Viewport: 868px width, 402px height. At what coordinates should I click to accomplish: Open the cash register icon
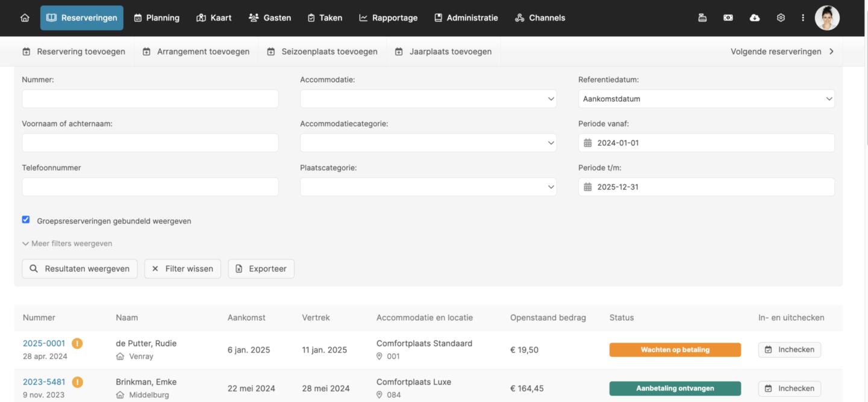point(702,18)
